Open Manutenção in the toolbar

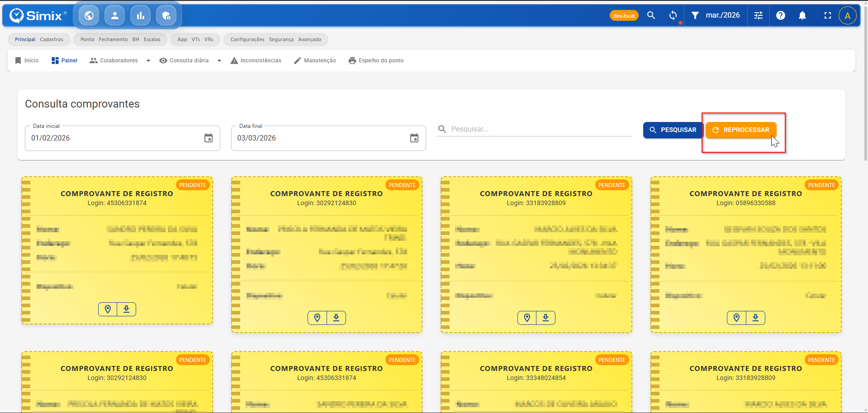pyautogui.click(x=315, y=61)
